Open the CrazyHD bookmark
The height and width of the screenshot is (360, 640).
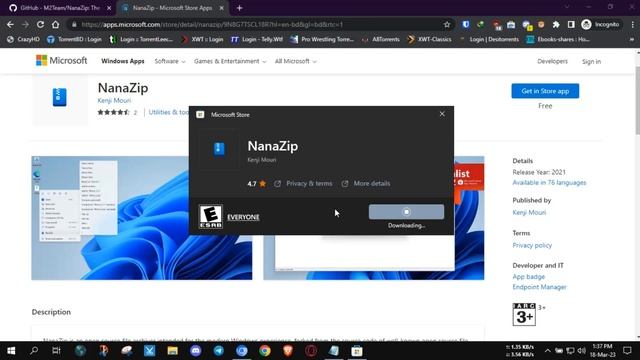click(x=24, y=39)
